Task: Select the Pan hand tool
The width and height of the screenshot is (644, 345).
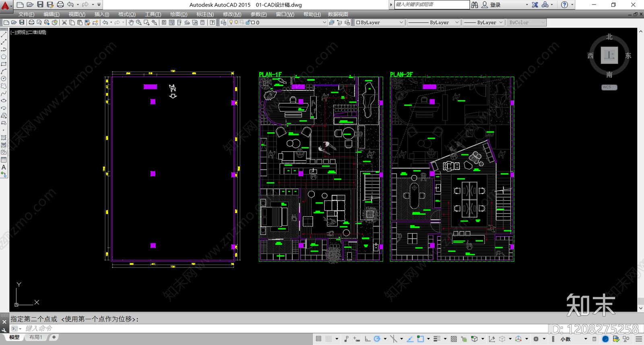Action: tap(131, 23)
